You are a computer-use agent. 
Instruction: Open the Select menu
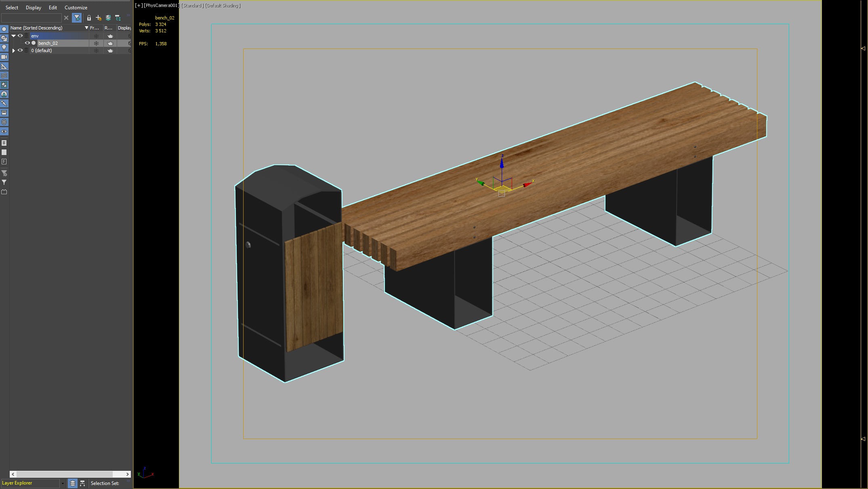pyautogui.click(x=12, y=7)
